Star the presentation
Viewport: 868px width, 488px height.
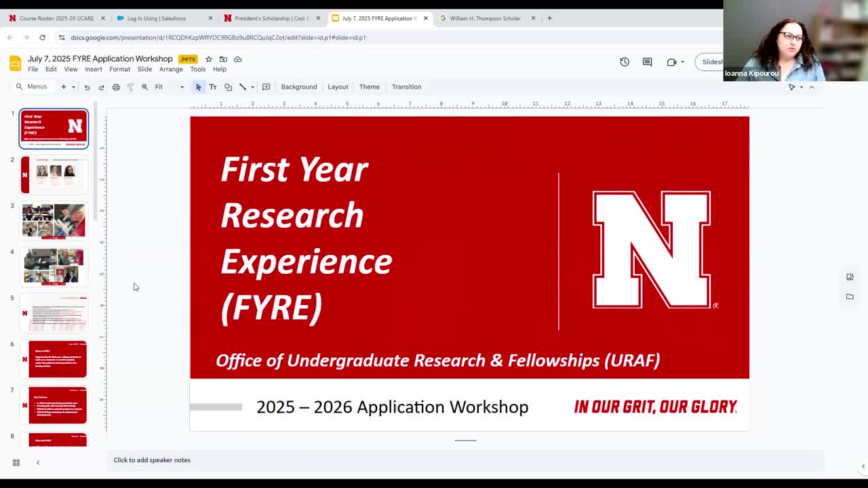point(209,59)
